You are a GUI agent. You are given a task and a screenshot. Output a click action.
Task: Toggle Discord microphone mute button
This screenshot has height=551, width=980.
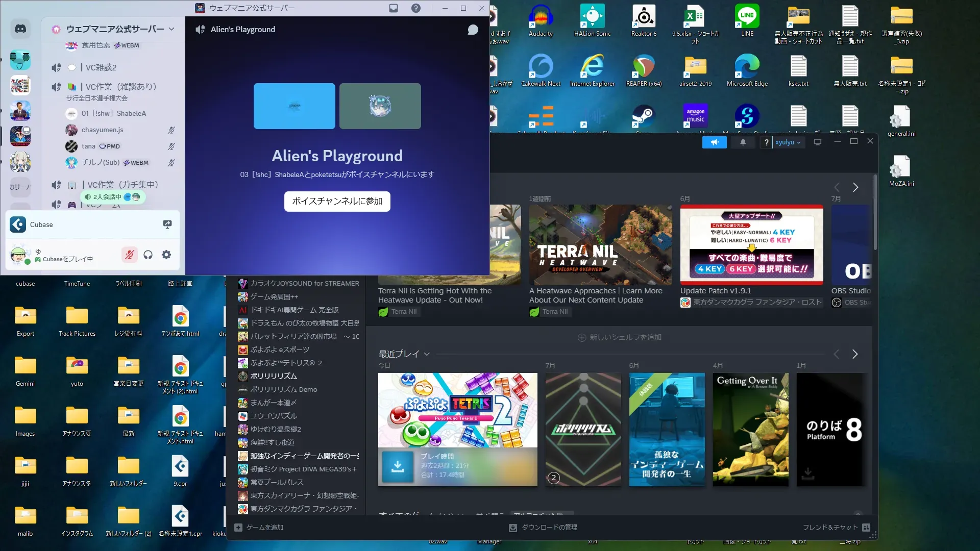(x=130, y=255)
